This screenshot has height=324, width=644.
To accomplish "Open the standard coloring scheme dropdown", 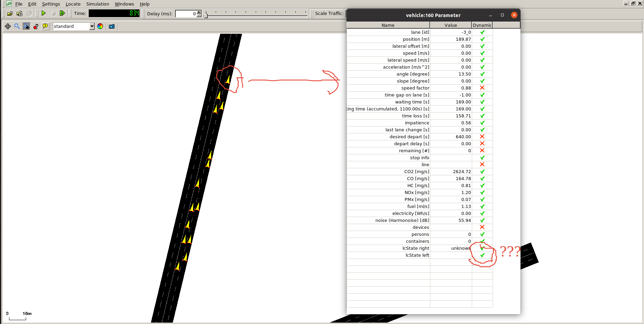I will click(92, 26).
